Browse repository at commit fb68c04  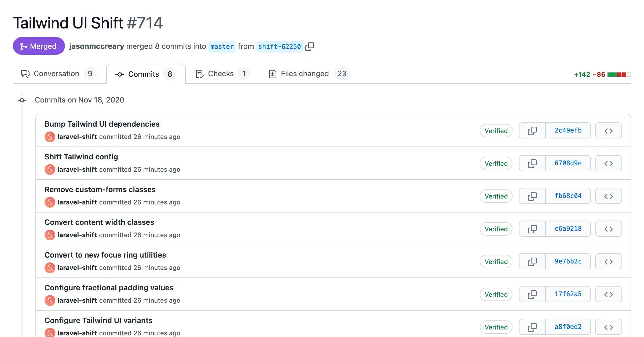coord(608,196)
